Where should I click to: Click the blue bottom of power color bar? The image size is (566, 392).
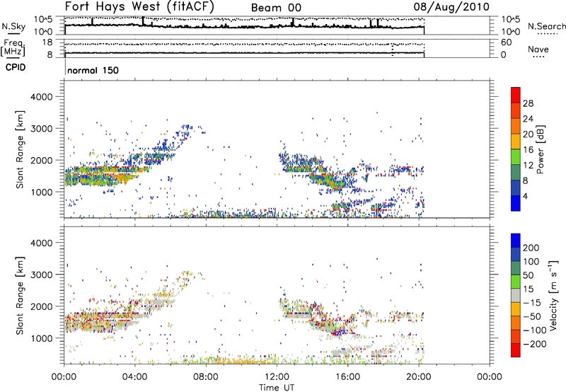point(516,203)
